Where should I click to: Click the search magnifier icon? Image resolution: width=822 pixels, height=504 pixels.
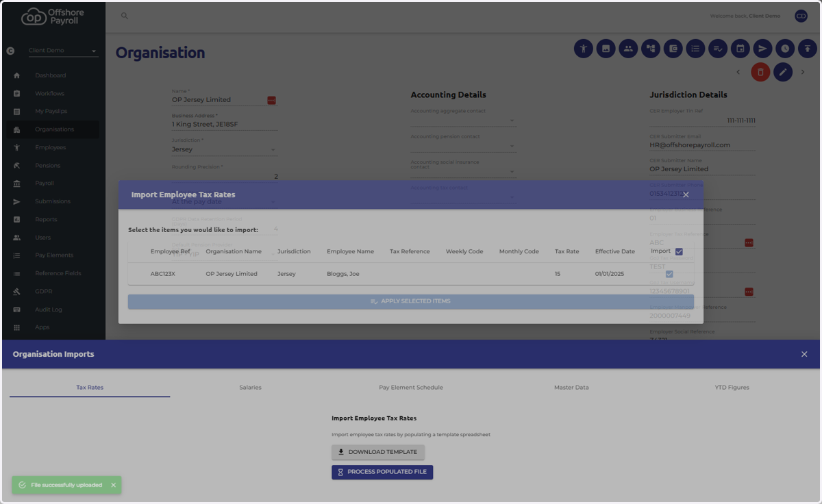(125, 16)
